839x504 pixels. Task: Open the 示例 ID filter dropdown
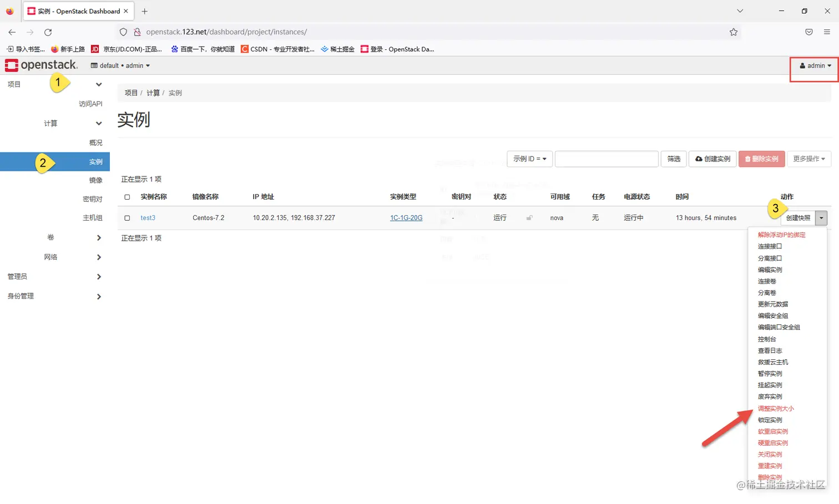529,159
